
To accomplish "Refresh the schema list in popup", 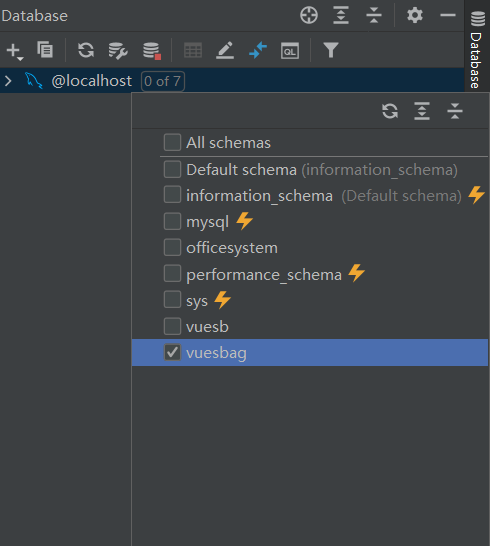I will tap(390, 111).
